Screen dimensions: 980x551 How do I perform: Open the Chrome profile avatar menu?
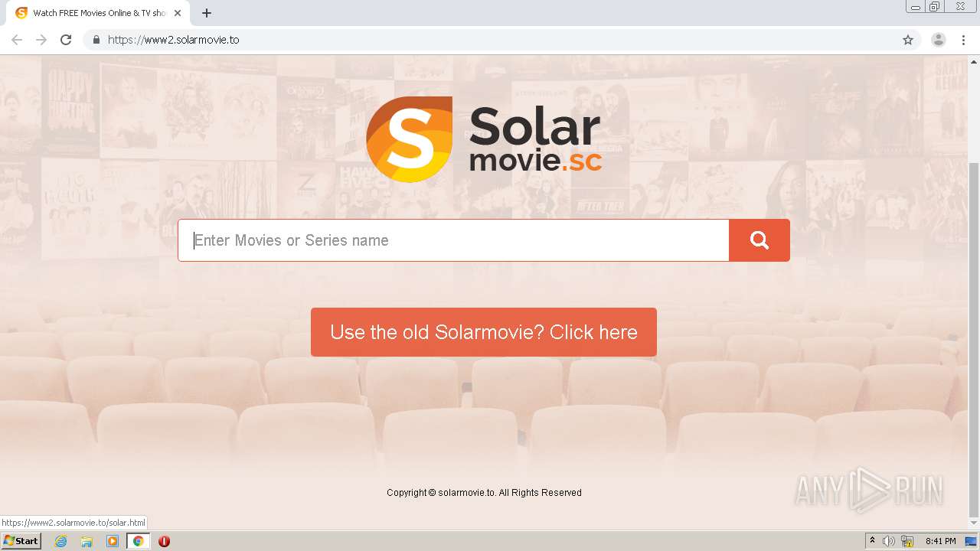pyautogui.click(x=939, y=40)
